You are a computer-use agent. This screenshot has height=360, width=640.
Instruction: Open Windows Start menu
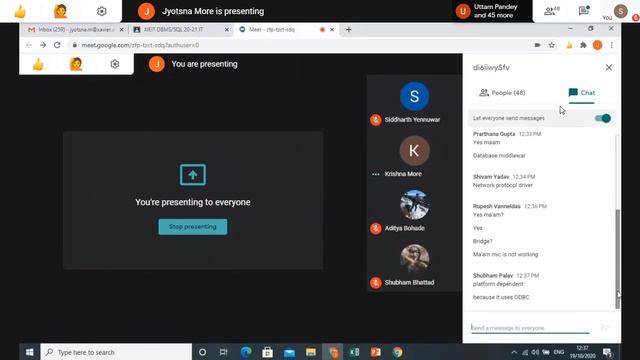coord(29,352)
